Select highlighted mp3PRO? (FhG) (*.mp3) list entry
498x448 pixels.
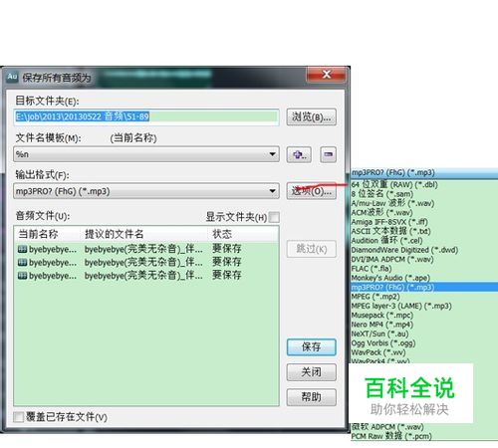click(424, 287)
